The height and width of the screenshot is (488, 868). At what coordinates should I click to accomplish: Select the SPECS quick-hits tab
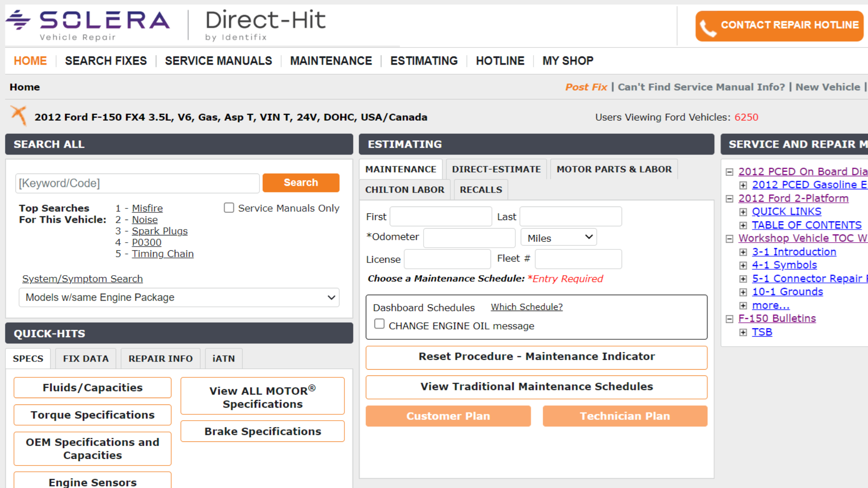click(x=28, y=358)
